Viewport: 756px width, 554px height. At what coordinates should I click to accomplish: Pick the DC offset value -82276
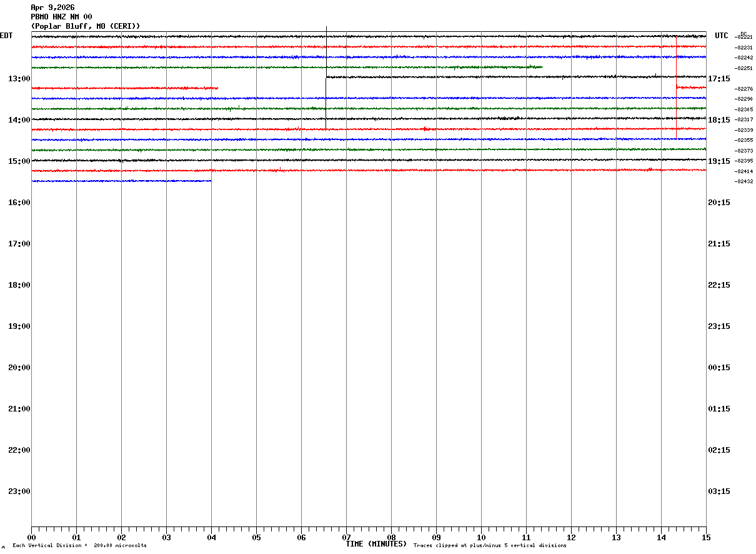744,89
